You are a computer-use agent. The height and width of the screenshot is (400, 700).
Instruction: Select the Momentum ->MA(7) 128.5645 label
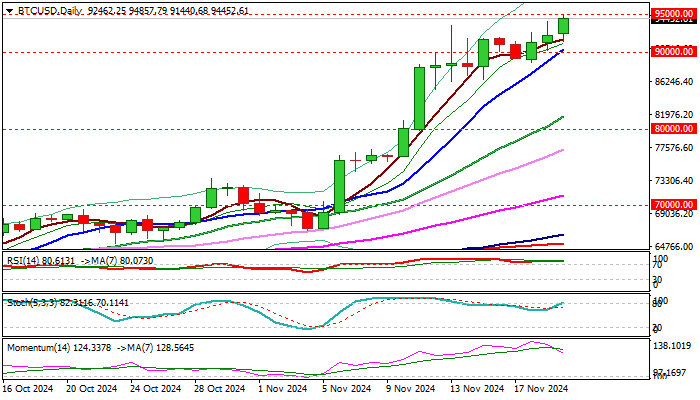155,348
